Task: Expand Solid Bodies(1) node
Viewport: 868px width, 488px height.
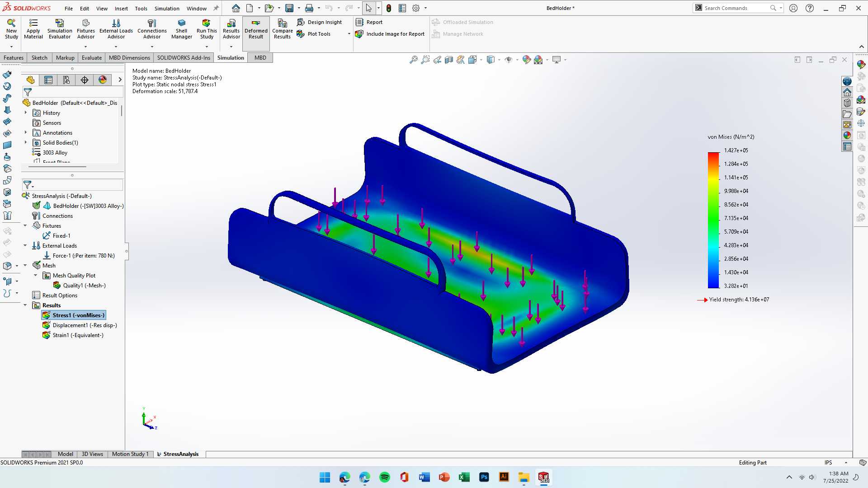Action: 26,143
